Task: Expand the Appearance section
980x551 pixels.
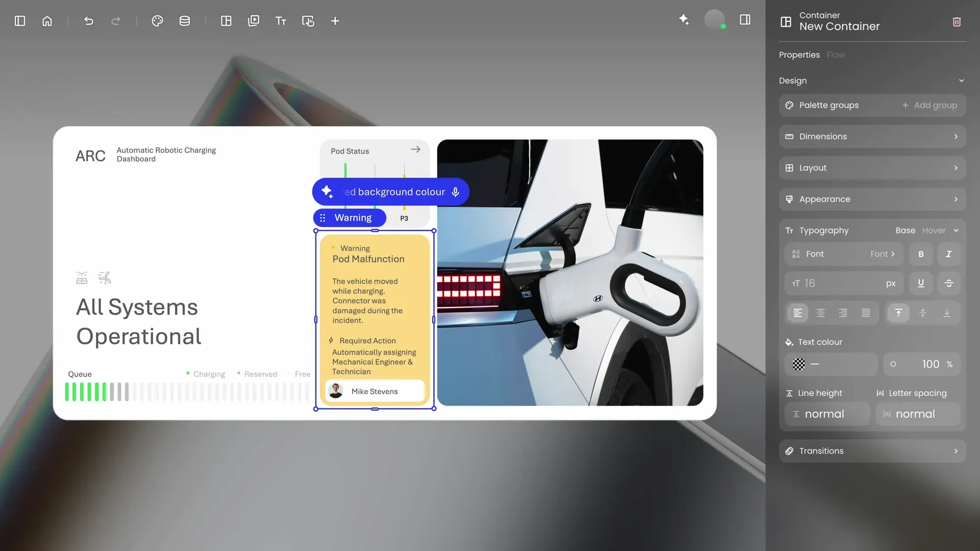Action: pyautogui.click(x=872, y=199)
